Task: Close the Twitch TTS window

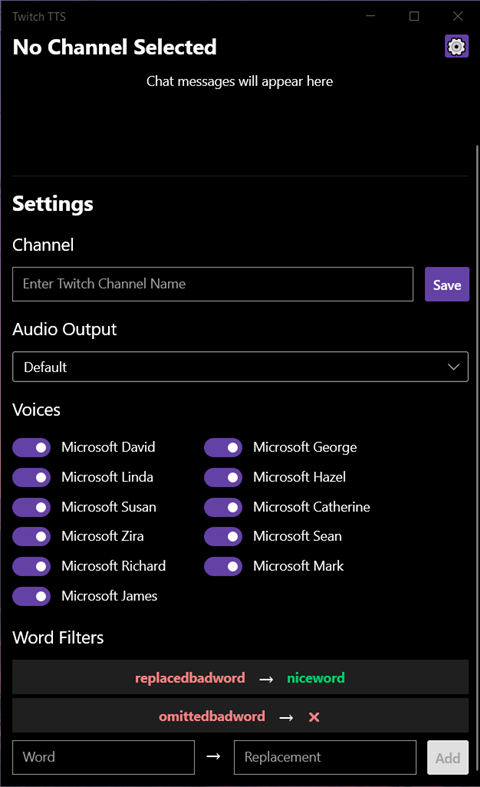Action: pos(458,16)
